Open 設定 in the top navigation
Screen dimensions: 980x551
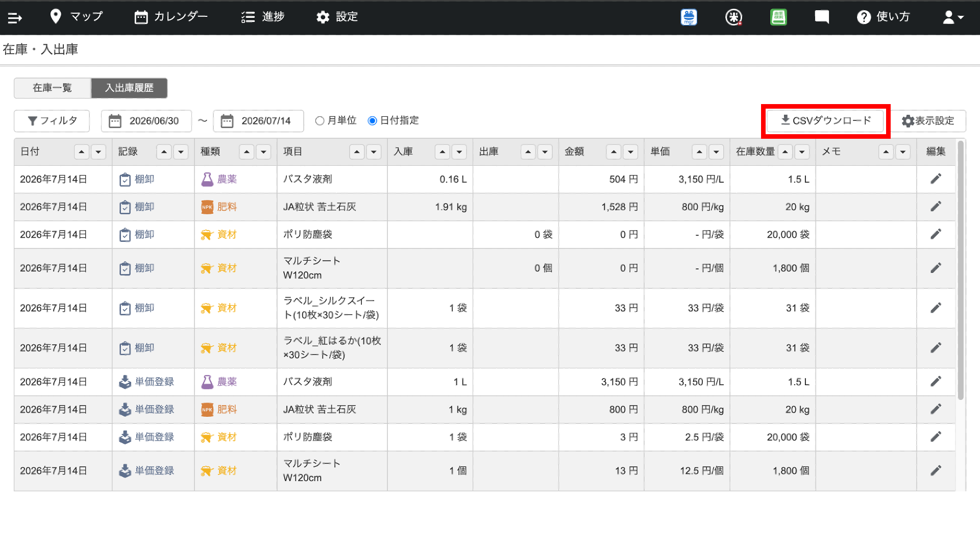click(337, 17)
